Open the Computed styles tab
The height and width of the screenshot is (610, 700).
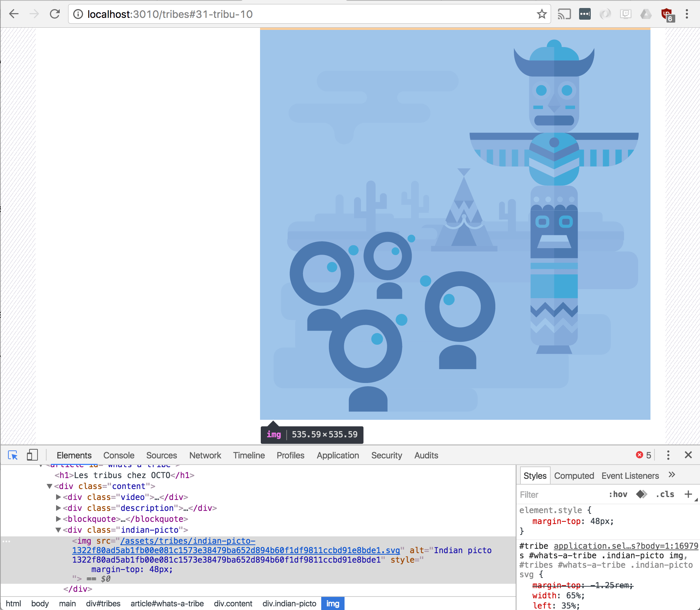574,476
